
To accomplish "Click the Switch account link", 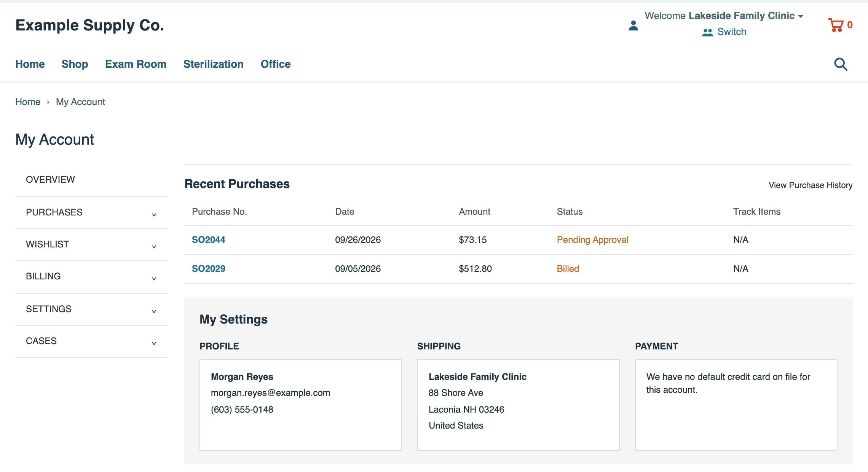I will click(732, 32).
